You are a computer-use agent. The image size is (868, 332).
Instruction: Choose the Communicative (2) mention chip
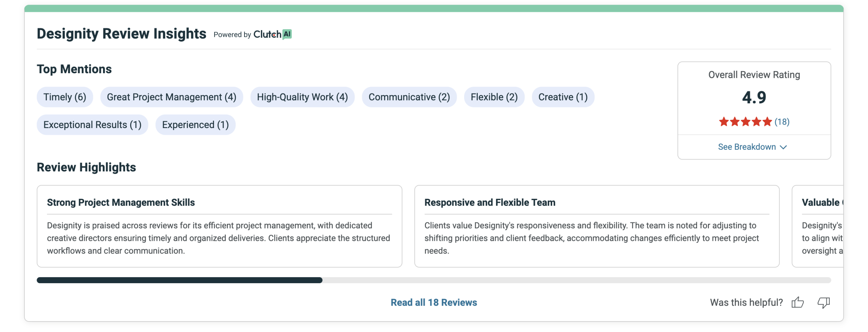[409, 97]
